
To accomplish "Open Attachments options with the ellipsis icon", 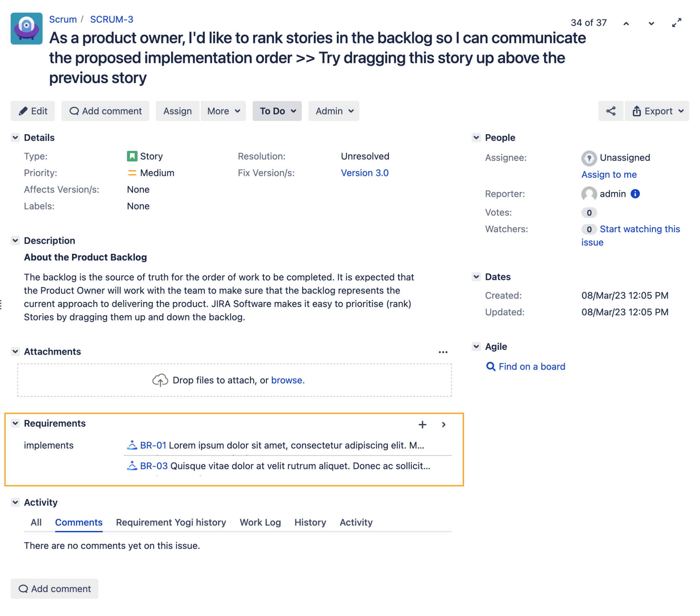I will [x=443, y=352].
